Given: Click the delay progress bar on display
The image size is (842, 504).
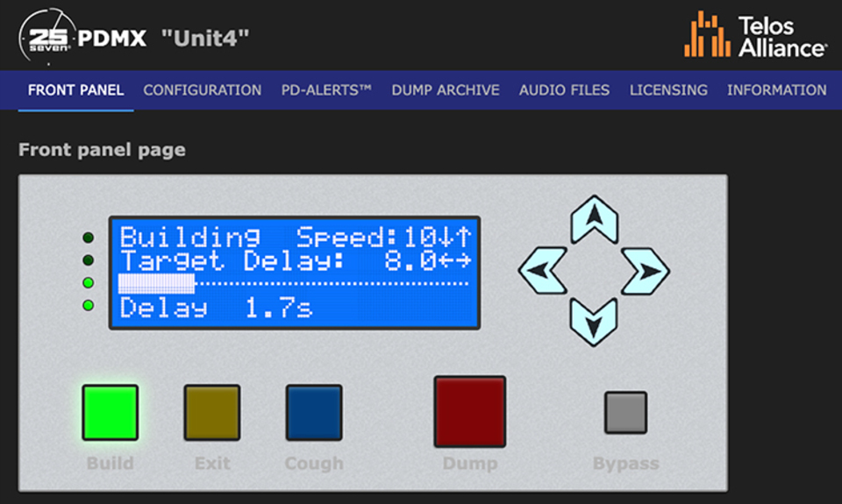Looking at the screenshot, I should (294, 283).
